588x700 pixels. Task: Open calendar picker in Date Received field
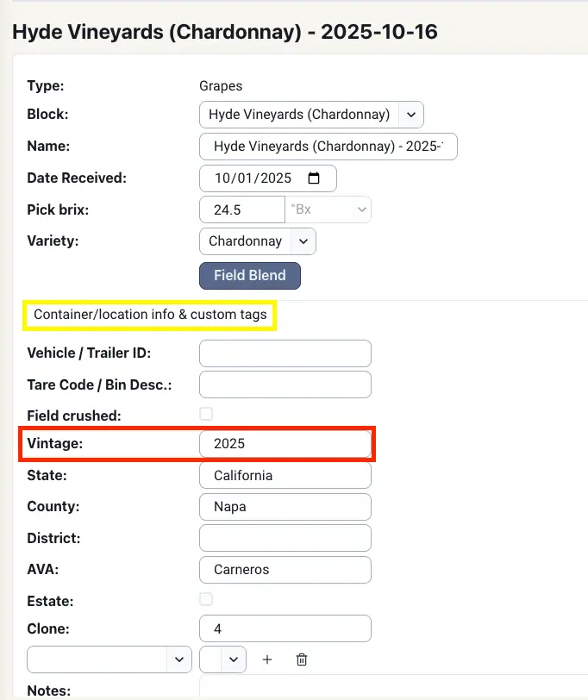(x=314, y=178)
